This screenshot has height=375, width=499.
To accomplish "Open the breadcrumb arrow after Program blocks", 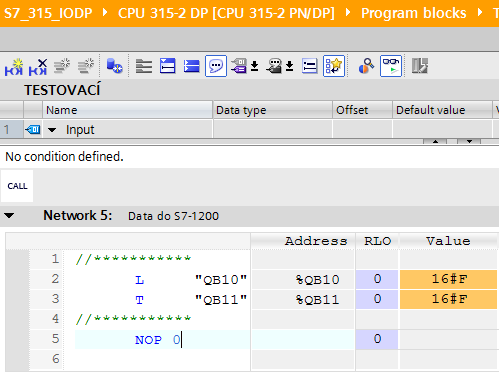I will [480, 13].
